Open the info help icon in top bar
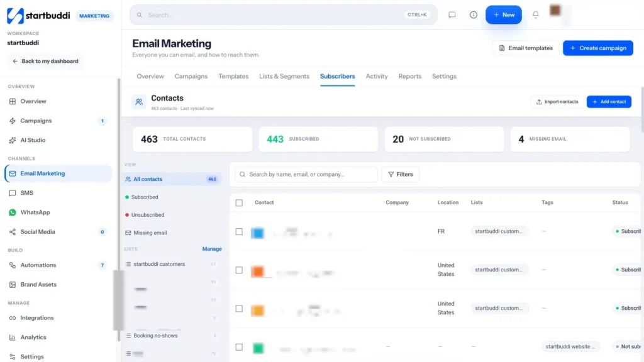 coord(473,15)
